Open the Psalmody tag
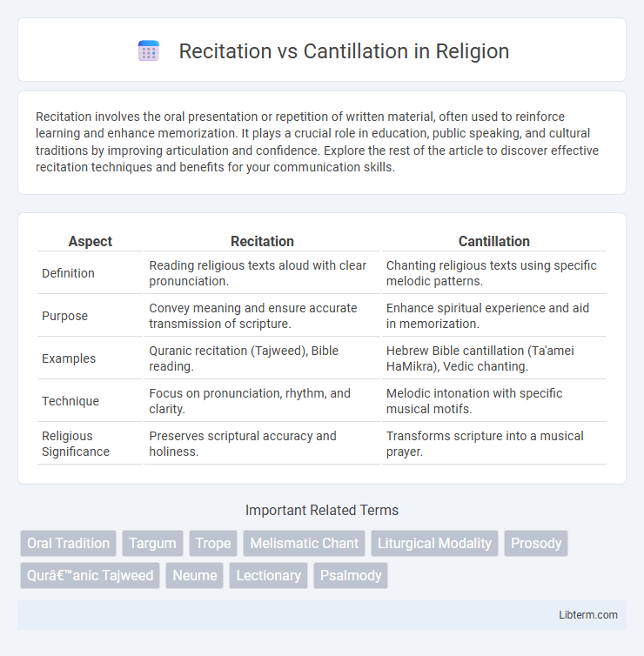Image resolution: width=644 pixels, height=656 pixels. pyautogui.click(x=351, y=575)
